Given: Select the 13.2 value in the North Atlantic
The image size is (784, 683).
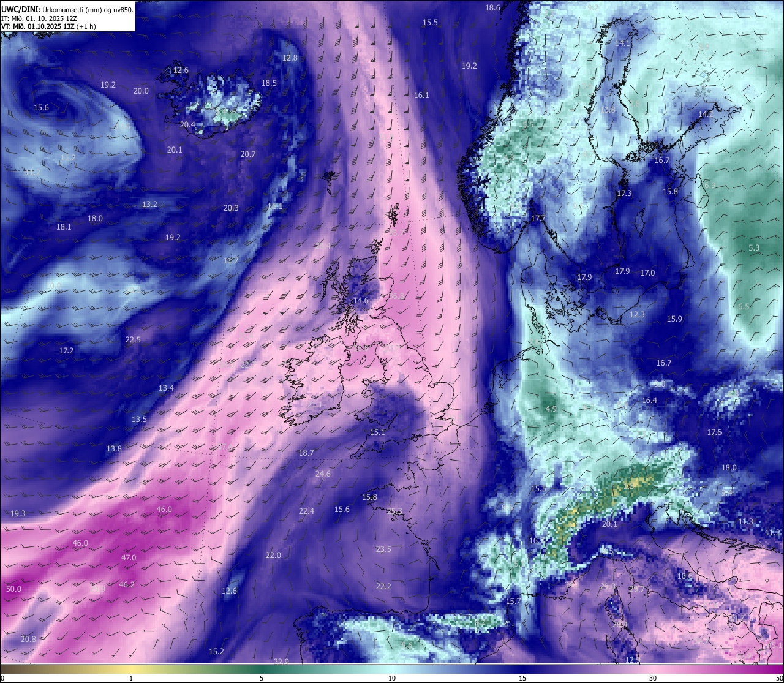Looking at the screenshot, I should (x=149, y=205).
